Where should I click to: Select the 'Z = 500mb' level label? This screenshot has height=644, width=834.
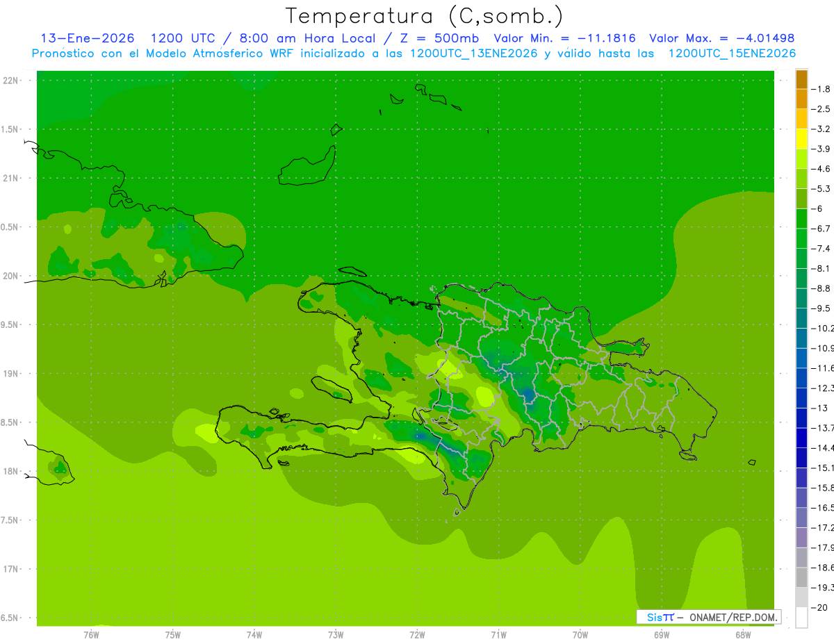[x=439, y=38]
